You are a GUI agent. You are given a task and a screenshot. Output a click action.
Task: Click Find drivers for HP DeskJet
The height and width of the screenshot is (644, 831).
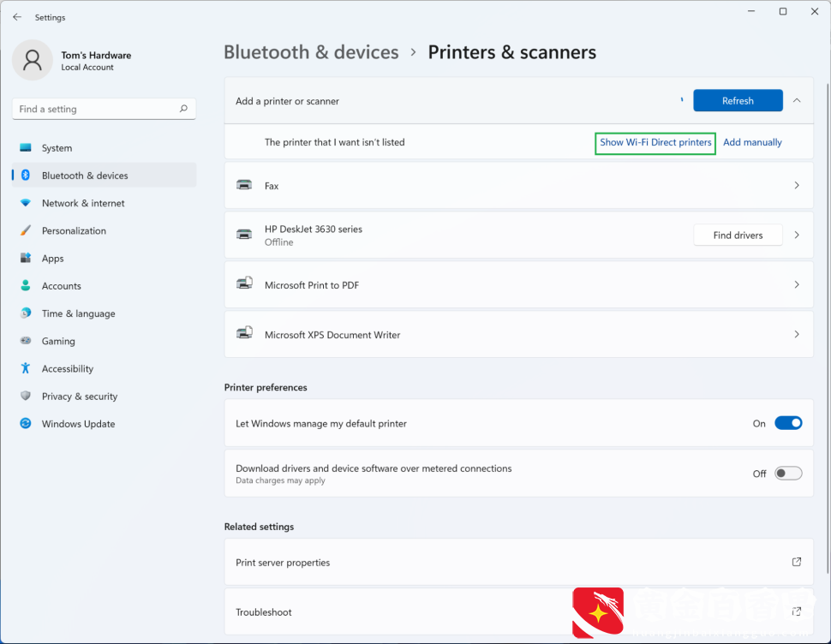[x=738, y=236]
